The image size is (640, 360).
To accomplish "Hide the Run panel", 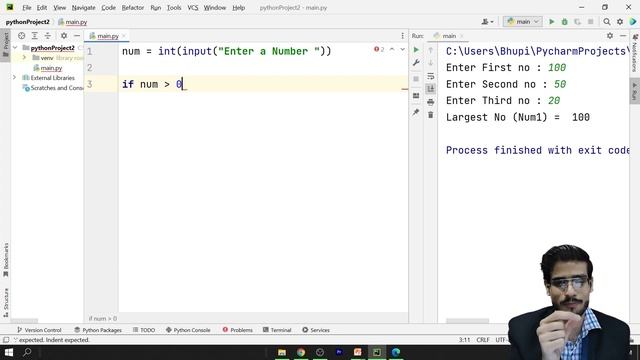I will pyautogui.click(x=623, y=36).
